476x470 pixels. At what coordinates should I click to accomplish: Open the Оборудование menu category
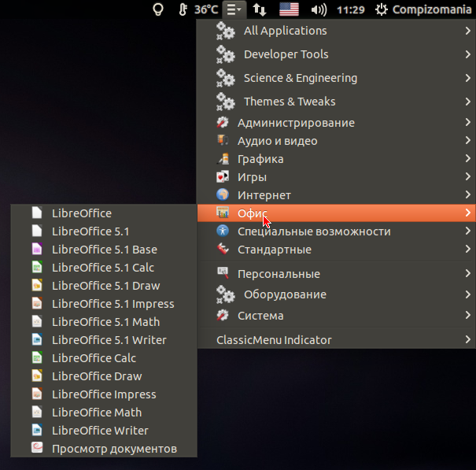click(x=337, y=294)
